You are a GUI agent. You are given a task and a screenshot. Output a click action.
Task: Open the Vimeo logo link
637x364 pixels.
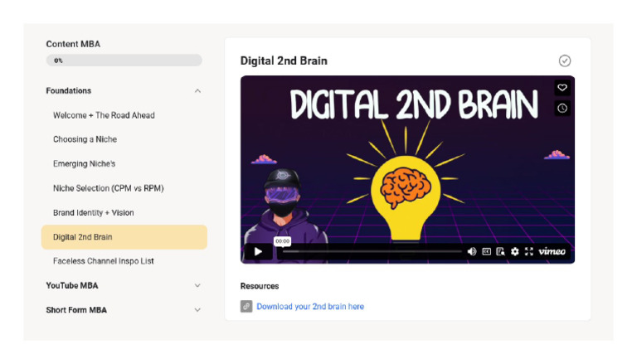[x=552, y=251]
